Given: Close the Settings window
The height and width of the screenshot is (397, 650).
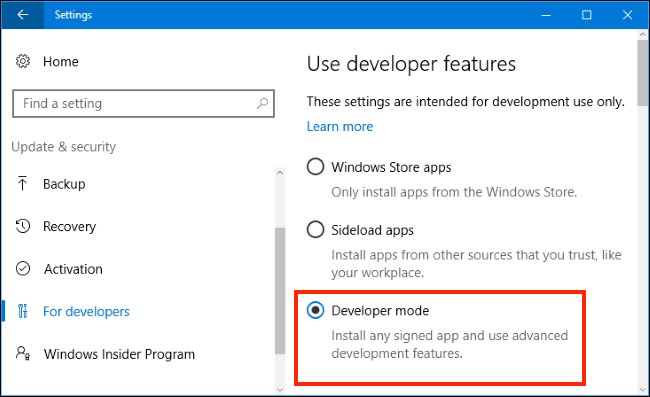Looking at the screenshot, I should 627,15.
